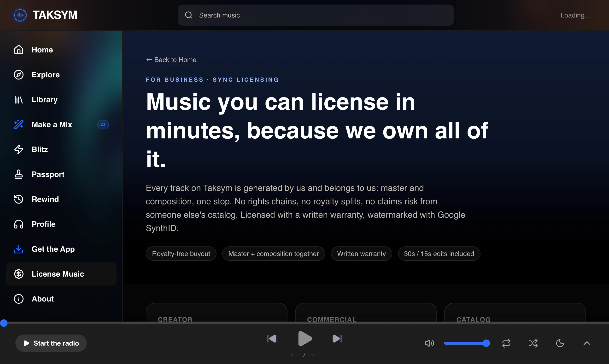The image size is (609, 364).
Task: Click Master + composition together pill
Action: pos(274,254)
